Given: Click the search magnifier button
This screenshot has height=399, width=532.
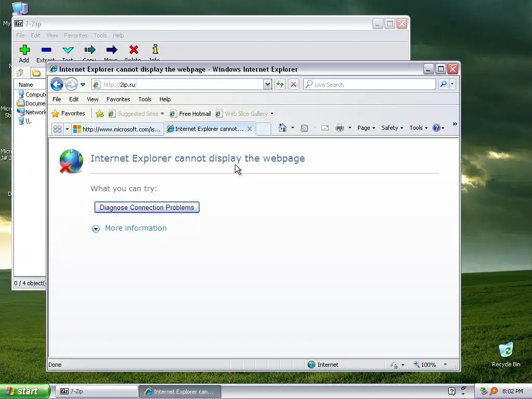Looking at the screenshot, I should coord(443,84).
